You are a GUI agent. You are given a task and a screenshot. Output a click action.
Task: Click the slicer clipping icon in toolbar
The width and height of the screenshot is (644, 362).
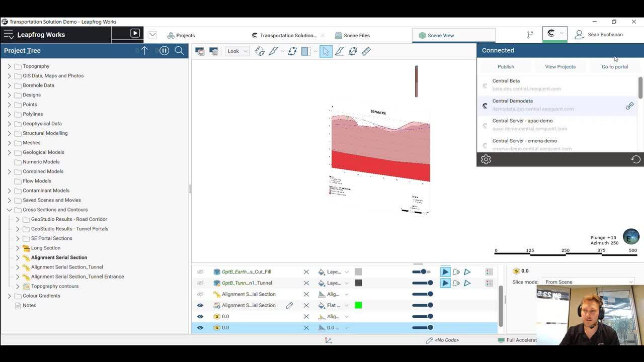click(306, 51)
